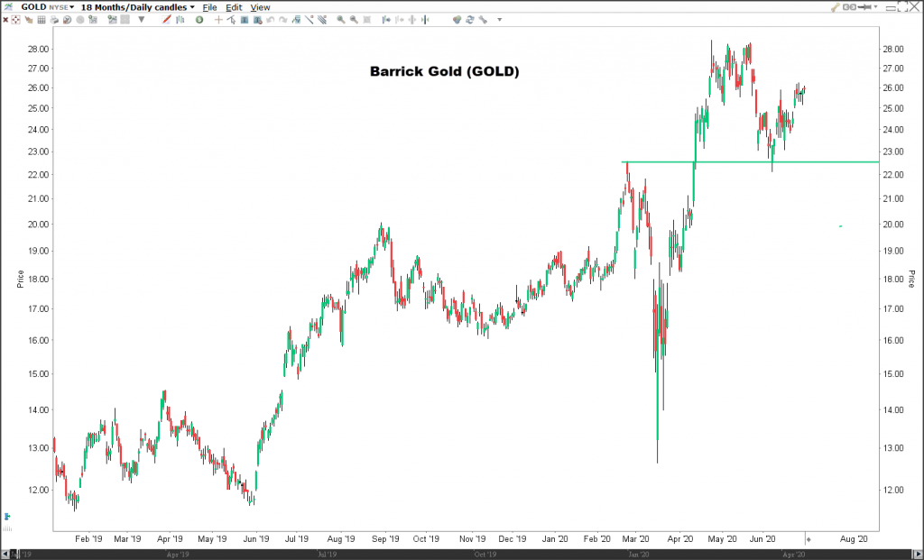Click the red X delete icon in toolbar
The height and width of the screenshot is (560, 924).
point(5,20)
